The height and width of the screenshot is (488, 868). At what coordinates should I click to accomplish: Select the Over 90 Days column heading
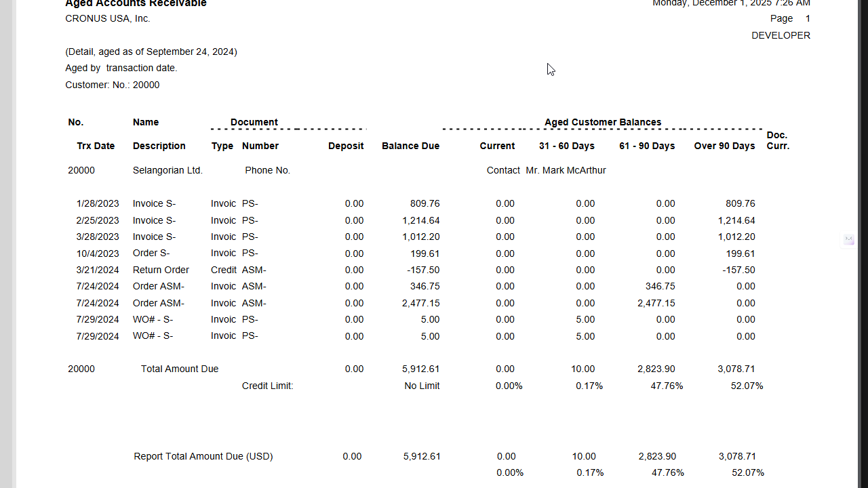tap(724, 146)
